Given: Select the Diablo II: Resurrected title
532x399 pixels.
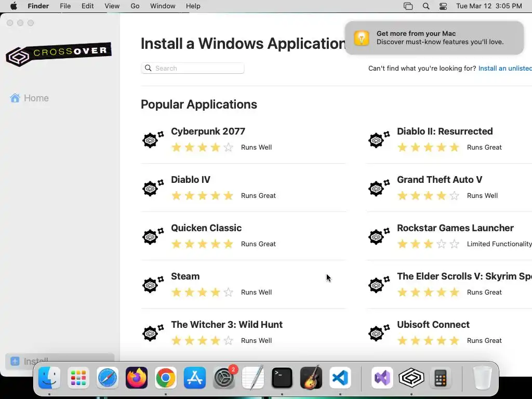Looking at the screenshot, I should click(x=445, y=131).
